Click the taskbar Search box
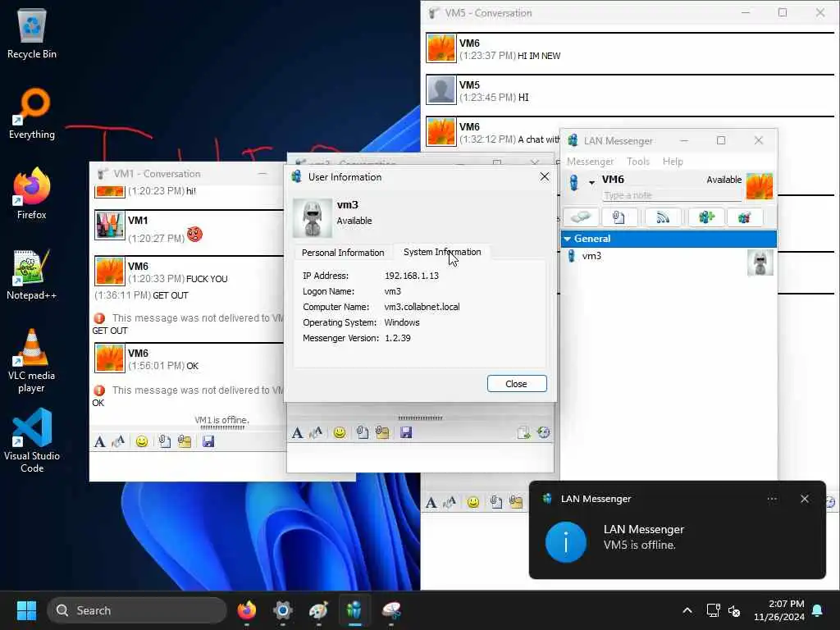 click(x=137, y=610)
